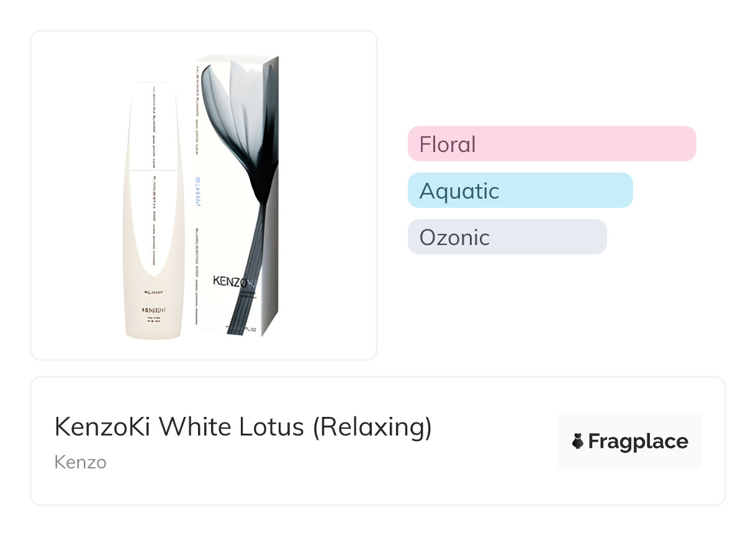Click the Fragplace bottle logo icon
The image size is (756, 536).
pos(577,441)
